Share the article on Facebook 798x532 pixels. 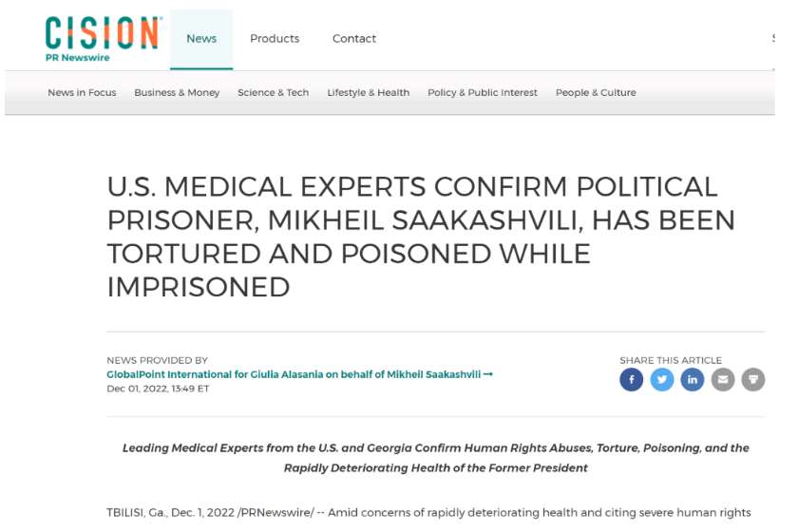[631, 379]
